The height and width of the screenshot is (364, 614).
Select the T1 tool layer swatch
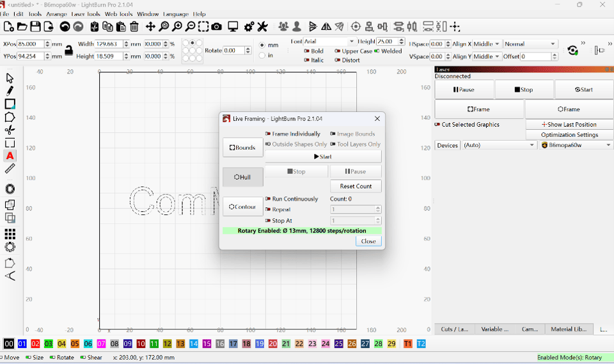(x=407, y=344)
